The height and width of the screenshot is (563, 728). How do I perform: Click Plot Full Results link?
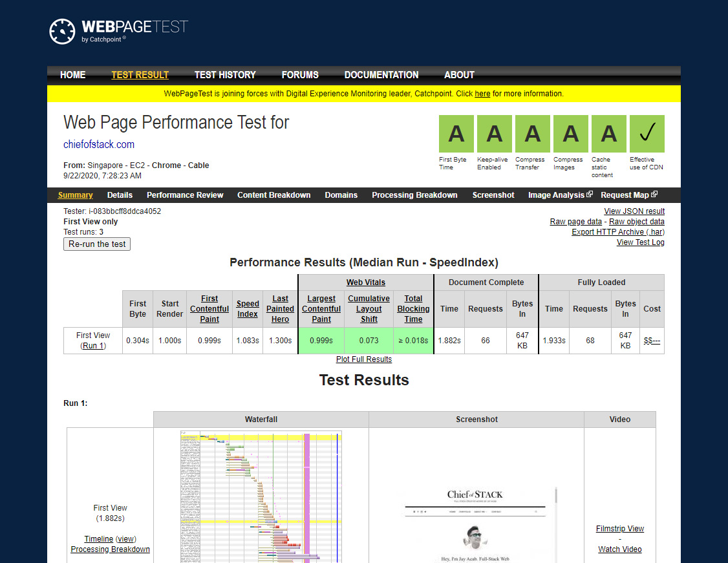point(364,359)
